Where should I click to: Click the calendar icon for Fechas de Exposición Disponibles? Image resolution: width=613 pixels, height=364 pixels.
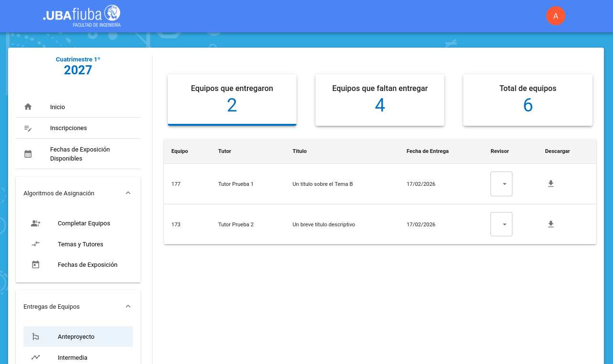(x=28, y=154)
